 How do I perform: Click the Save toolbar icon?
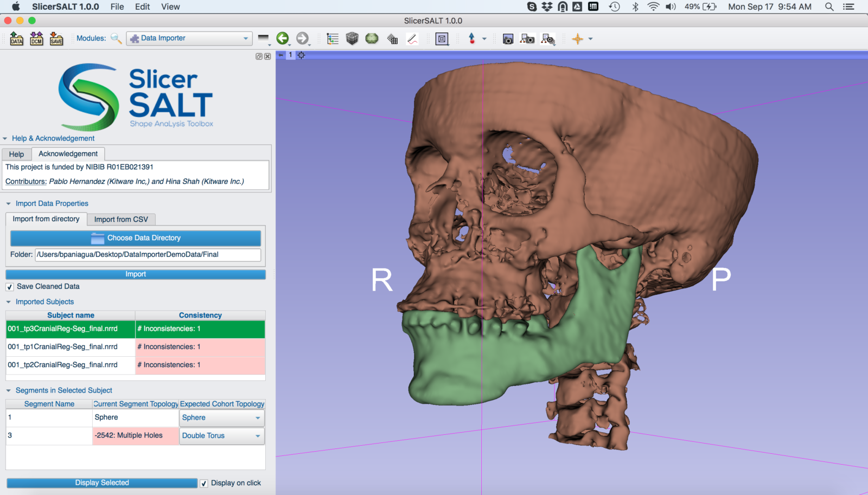pos(56,38)
